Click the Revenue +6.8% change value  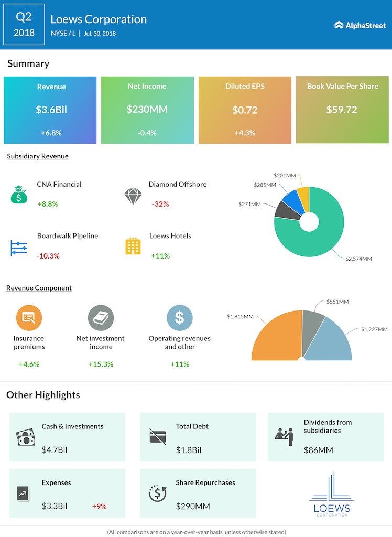51,133
